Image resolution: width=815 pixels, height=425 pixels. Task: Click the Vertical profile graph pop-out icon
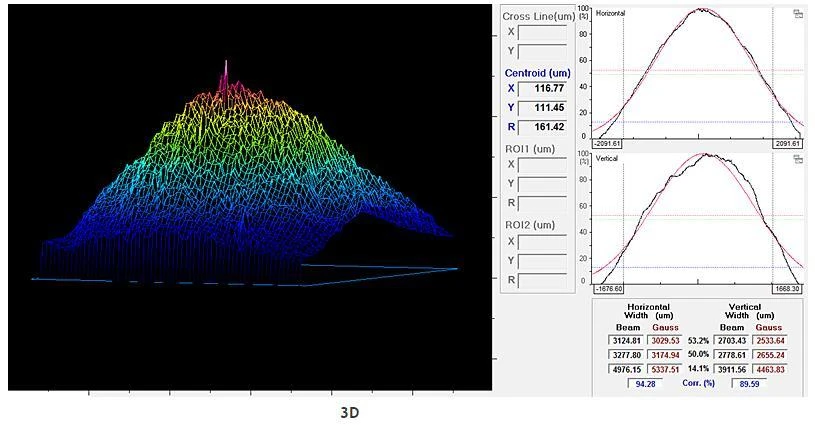(x=798, y=159)
